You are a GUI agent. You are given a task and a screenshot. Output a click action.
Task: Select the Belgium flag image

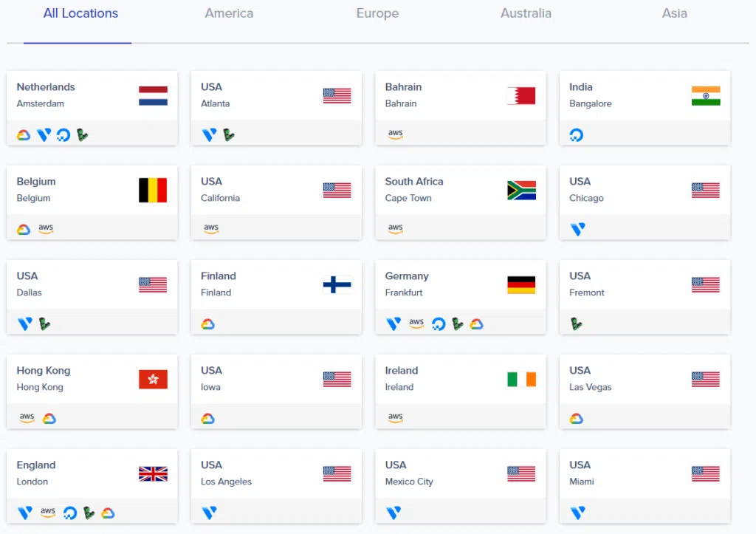(x=153, y=190)
